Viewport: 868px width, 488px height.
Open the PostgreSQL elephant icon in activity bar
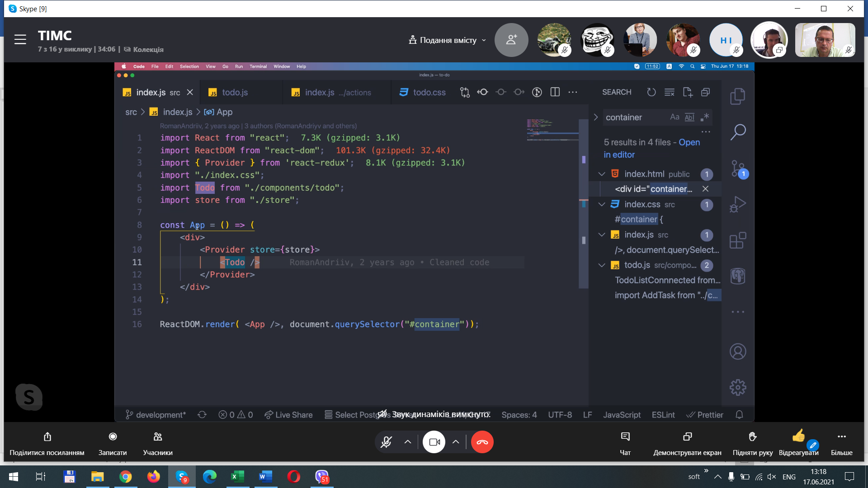point(738,276)
